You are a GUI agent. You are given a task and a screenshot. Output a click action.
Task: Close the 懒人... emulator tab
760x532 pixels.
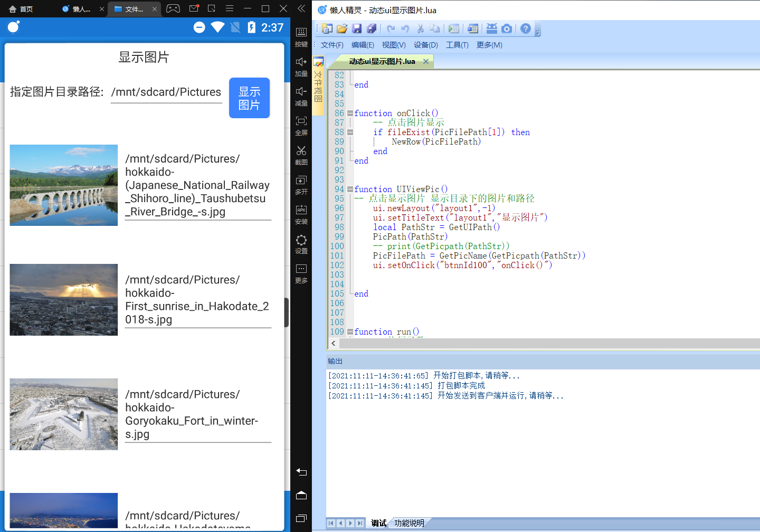102,9
